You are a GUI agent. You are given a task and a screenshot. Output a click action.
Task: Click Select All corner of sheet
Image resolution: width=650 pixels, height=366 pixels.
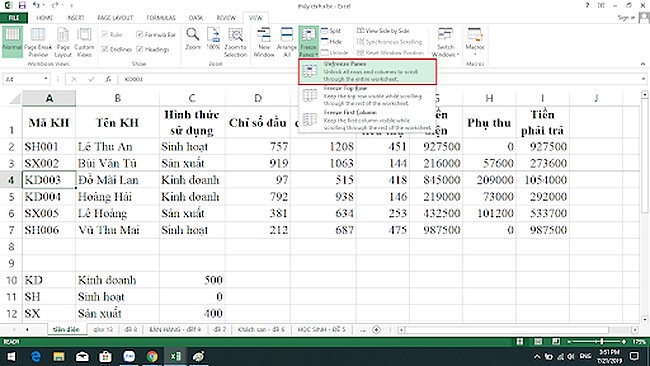pos(15,98)
